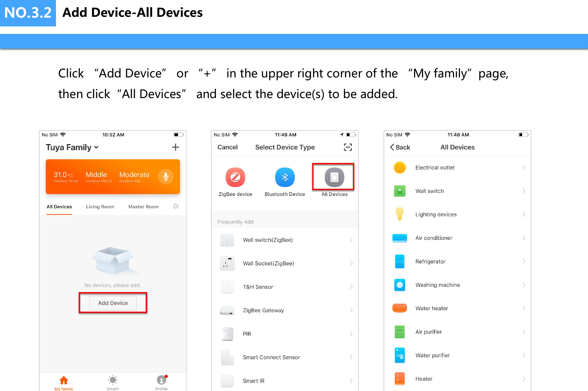Tap the microphone icon on the weather banner
Image resolution: width=588 pixels, height=391 pixels.
click(165, 177)
